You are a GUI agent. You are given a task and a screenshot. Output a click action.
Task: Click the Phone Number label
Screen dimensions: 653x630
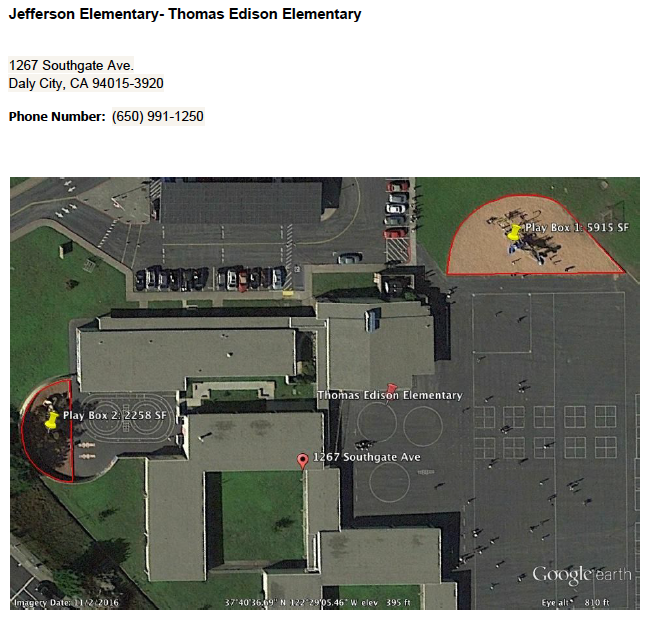pos(57,117)
